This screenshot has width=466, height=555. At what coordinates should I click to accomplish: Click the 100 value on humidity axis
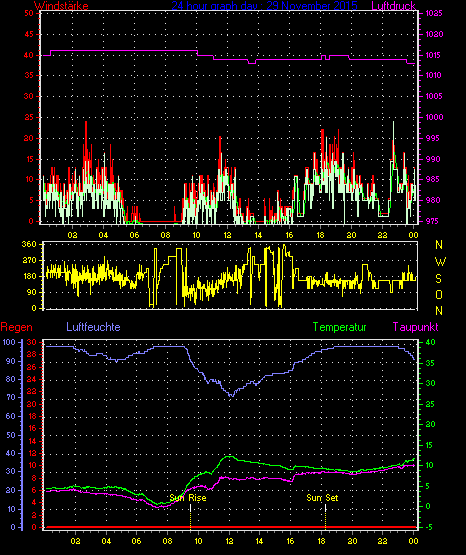tap(9, 342)
